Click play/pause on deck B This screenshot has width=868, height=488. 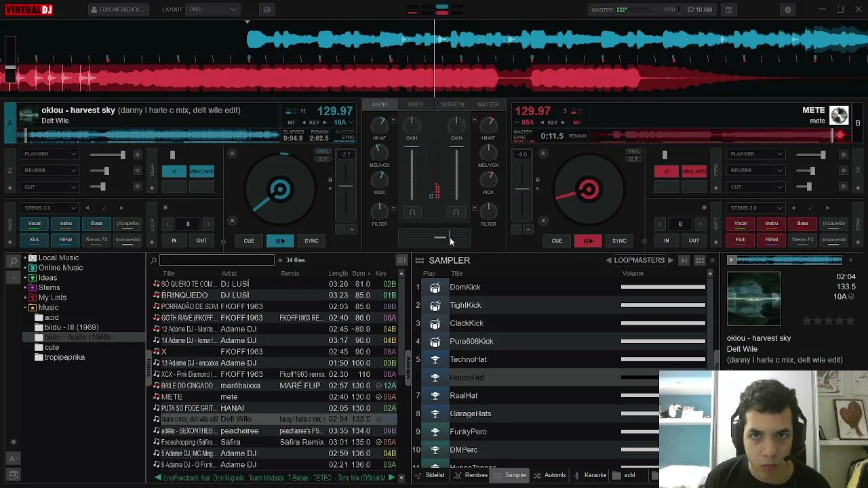588,241
